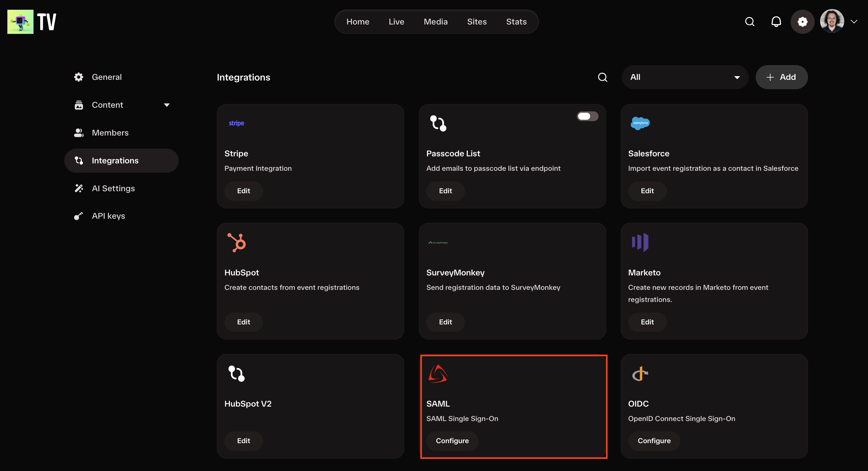
Task: Open General settings in sidebar
Action: pyautogui.click(x=121, y=77)
